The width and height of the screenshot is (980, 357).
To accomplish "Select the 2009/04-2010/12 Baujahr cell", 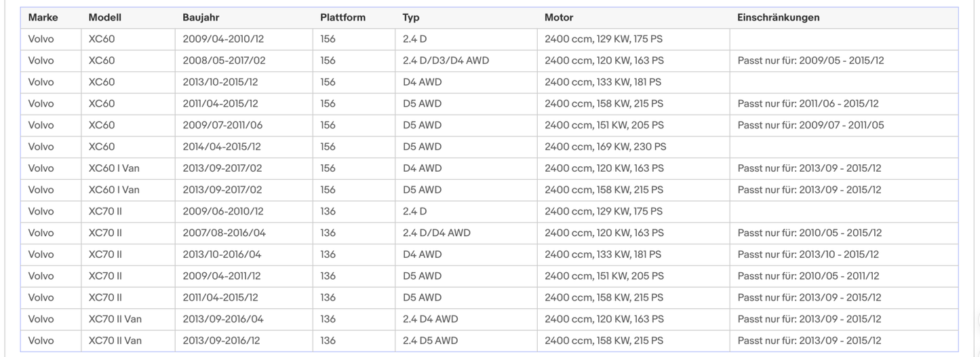I will 220,39.
